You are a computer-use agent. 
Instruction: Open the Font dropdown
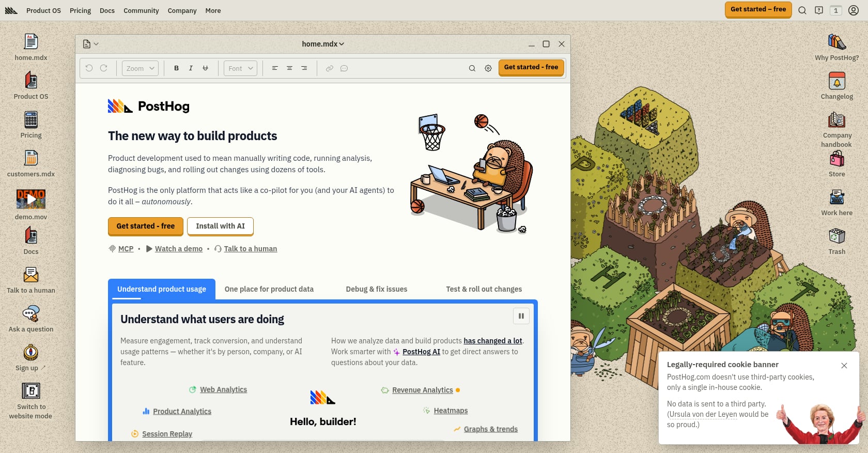pyautogui.click(x=240, y=68)
